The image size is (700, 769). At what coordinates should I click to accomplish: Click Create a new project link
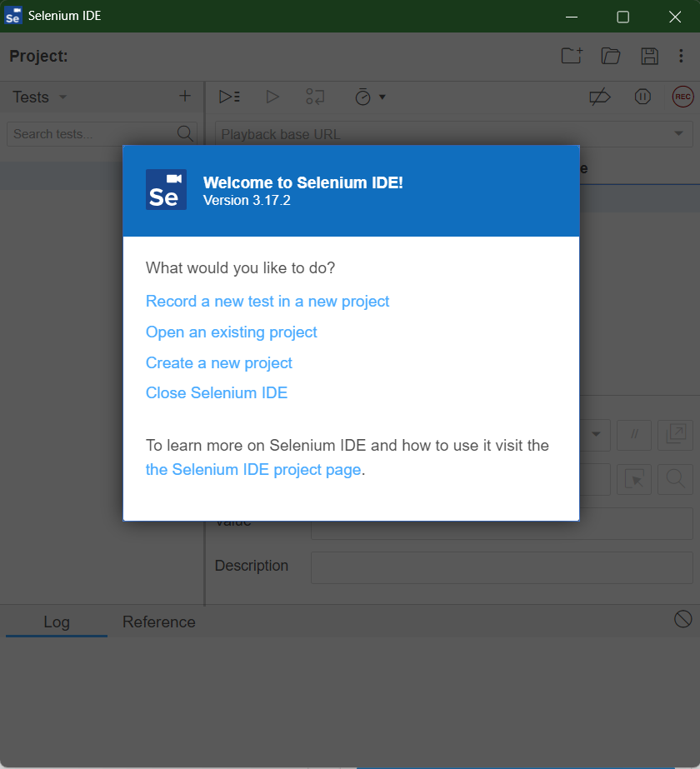[x=219, y=363]
